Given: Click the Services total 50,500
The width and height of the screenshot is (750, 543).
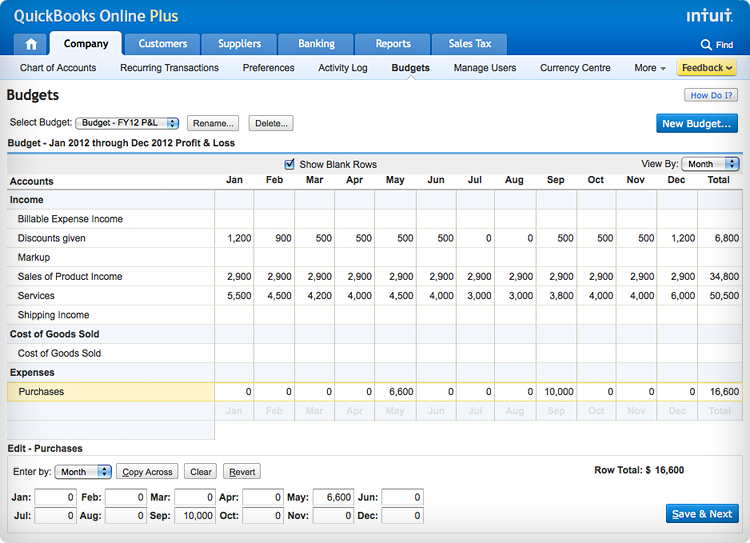Looking at the screenshot, I should click(x=720, y=296).
